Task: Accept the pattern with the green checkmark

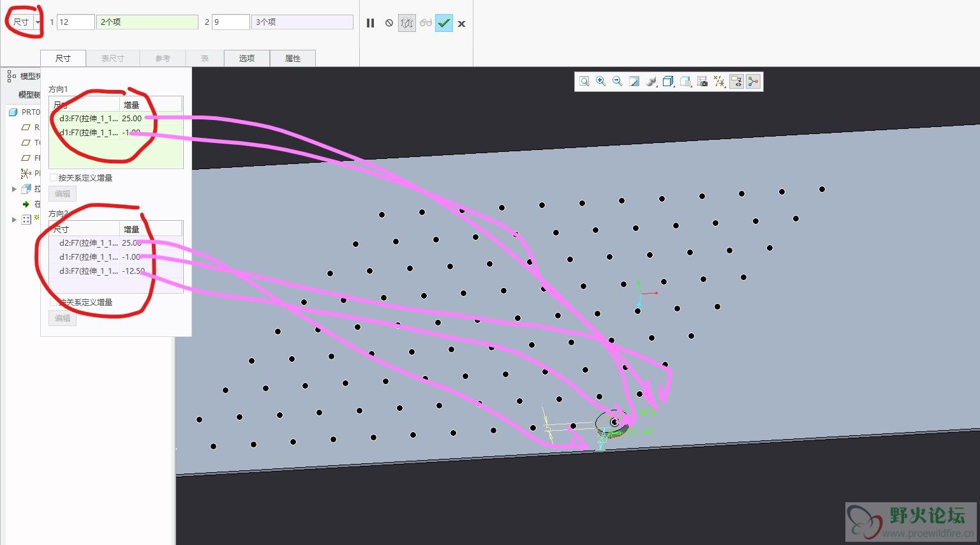Action: (444, 23)
